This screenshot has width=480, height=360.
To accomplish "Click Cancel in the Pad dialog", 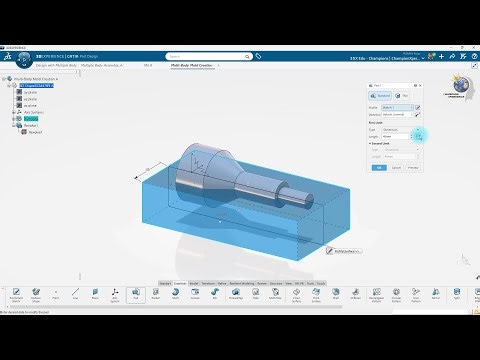I will click(x=396, y=168).
